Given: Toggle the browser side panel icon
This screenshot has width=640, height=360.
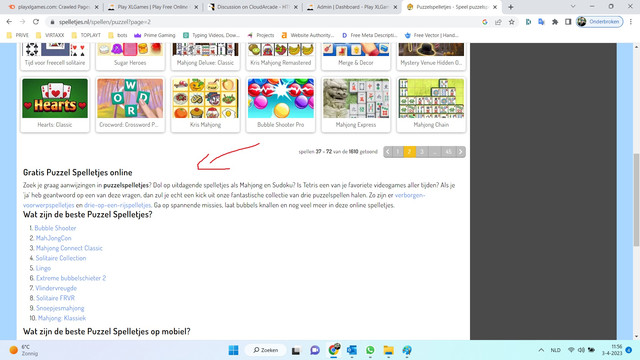Looking at the screenshot, I should pos(568,22).
